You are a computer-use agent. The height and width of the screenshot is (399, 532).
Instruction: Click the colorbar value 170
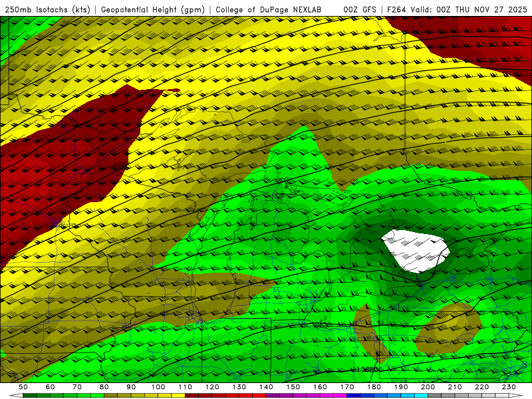pos(347,387)
